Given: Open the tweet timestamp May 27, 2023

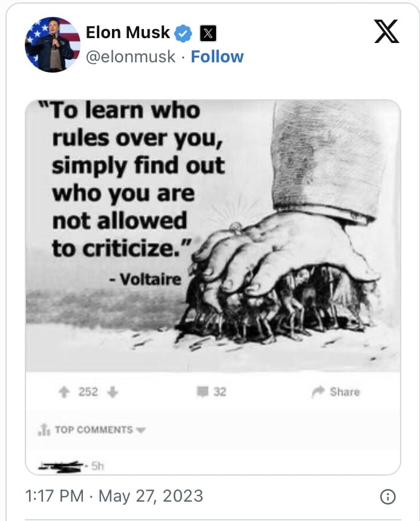Looking at the screenshot, I should (x=114, y=496).
